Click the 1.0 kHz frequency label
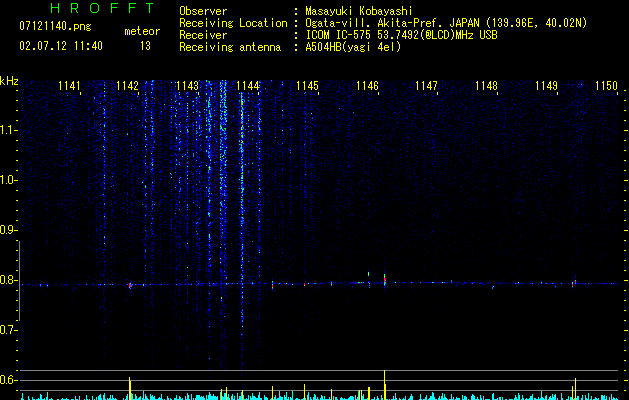Screen dimensions: 629x400 [x=8, y=180]
